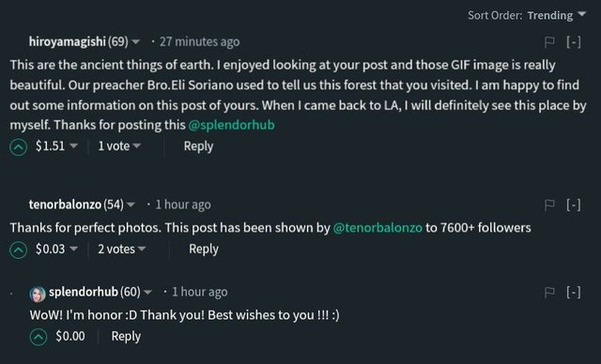The width and height of the screenshot is (601, 364).
Task: Open the 1 vote voter list
Action: [119, 145]
